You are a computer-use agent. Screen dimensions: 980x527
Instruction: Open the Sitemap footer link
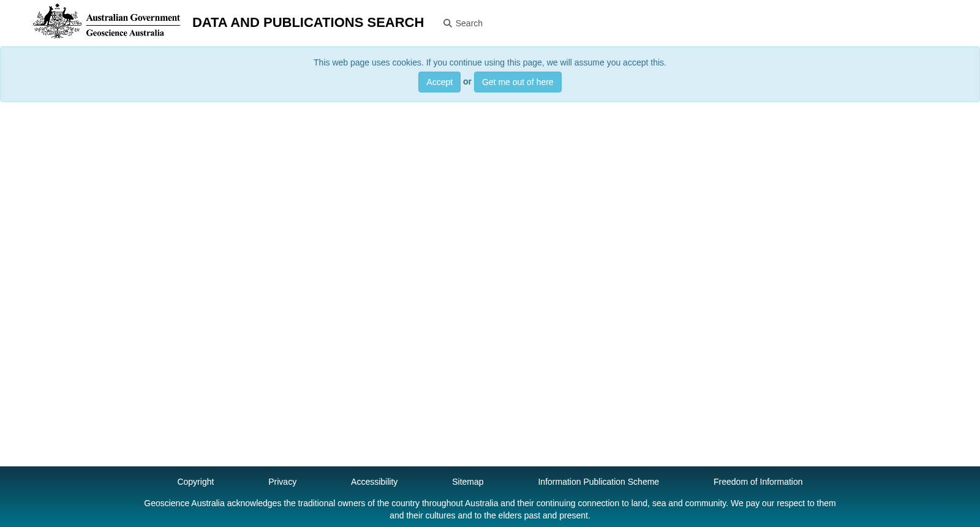click(x=468, y=482)
